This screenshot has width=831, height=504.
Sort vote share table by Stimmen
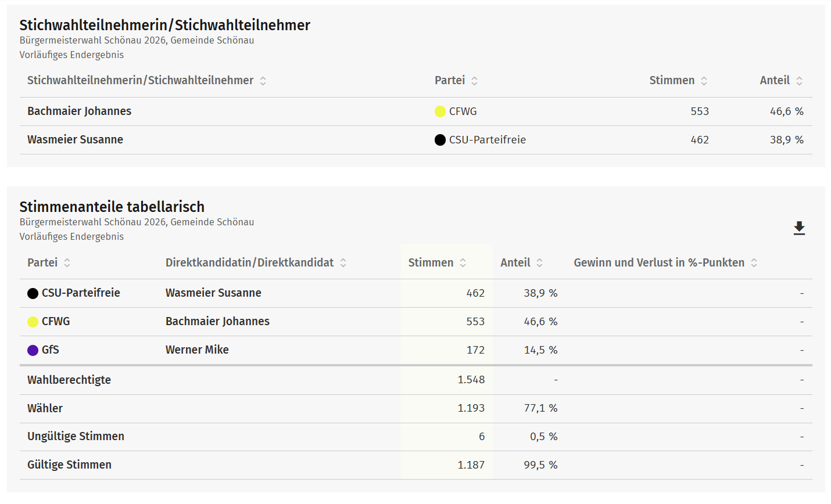point(463,263)
